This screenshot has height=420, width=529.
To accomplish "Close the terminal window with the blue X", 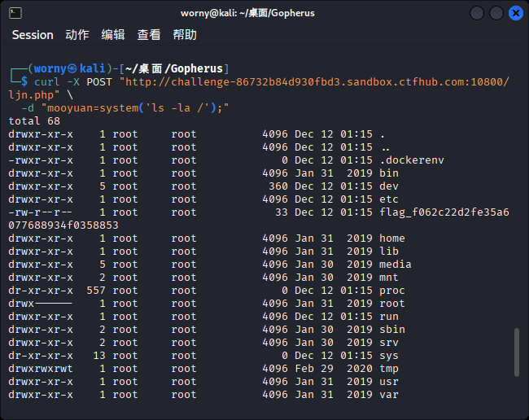I will 515,13.
